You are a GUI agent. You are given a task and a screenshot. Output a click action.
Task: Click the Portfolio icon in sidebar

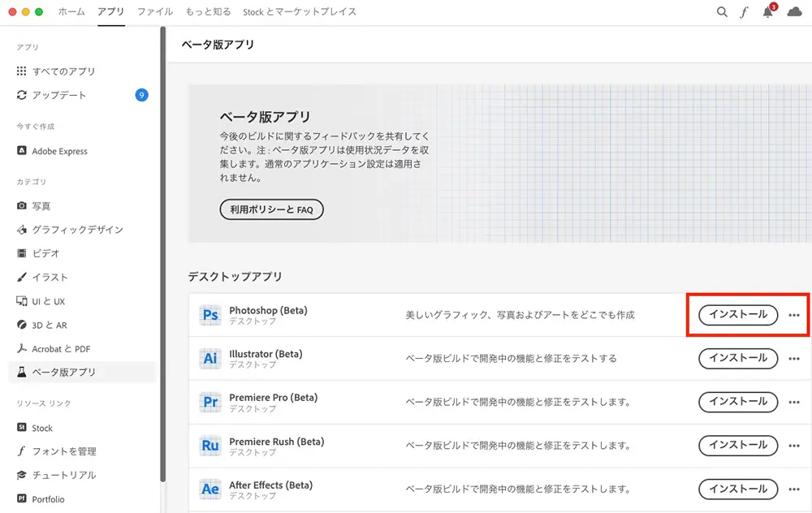21,498
